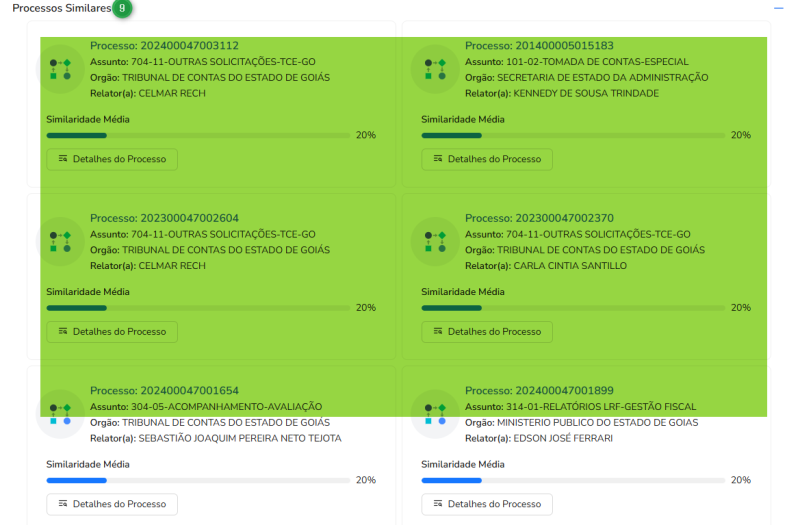The height and width of the screenshot is (525, 800).
Task: Click the title Processo: 202300047002604
Action: pos(164,218)
